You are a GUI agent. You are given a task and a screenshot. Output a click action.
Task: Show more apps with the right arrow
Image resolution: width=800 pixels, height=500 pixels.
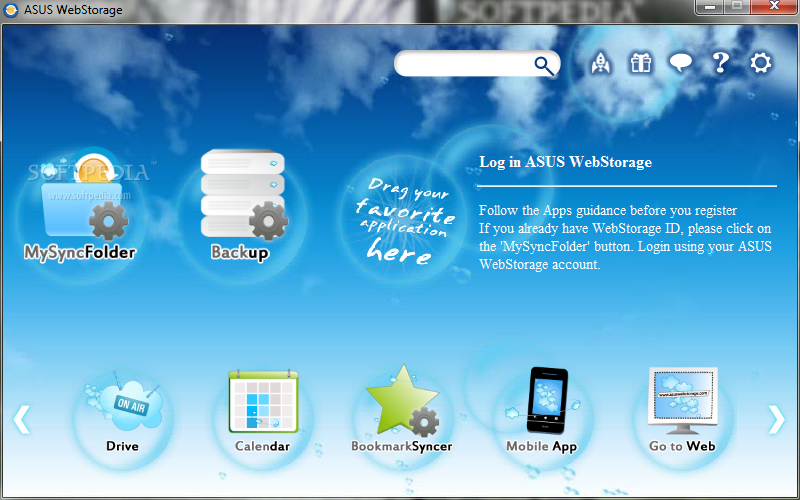tap(777, 419)
